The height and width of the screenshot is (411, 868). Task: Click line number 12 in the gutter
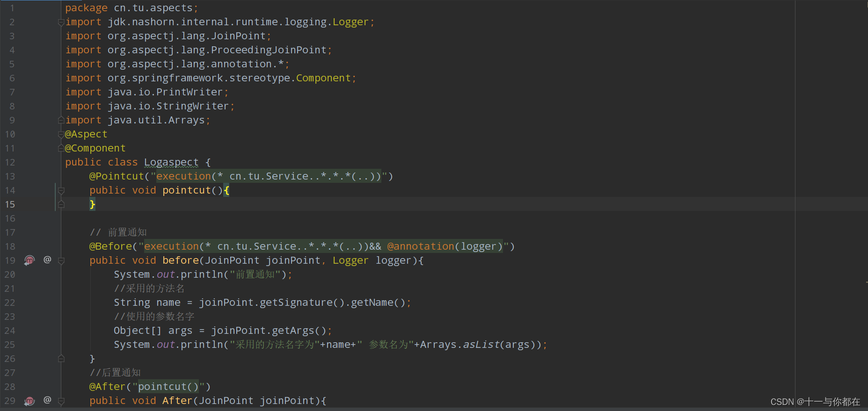pos(10,162)
